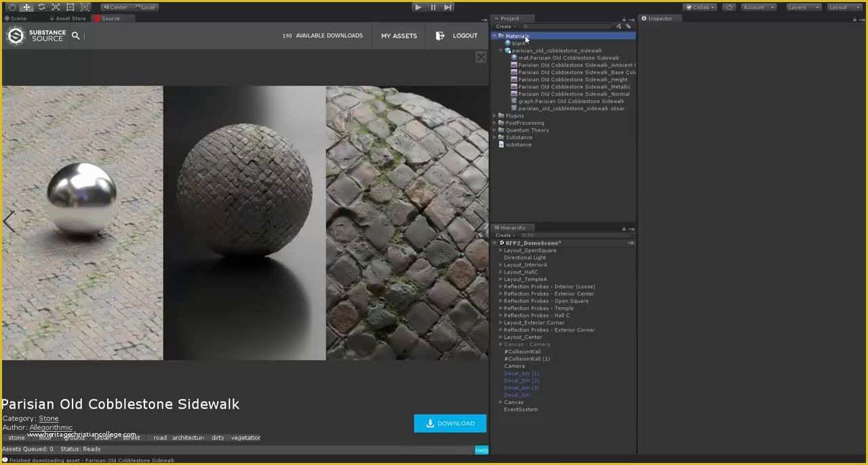The image size is (868, 465).
Task: Click the Substance Source logo
Action: click(x=36, y=36)
